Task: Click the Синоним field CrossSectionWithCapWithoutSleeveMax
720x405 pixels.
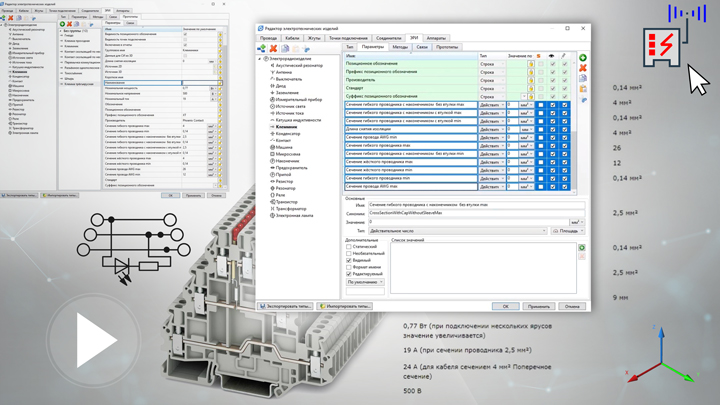Action: tap(477, 213)
